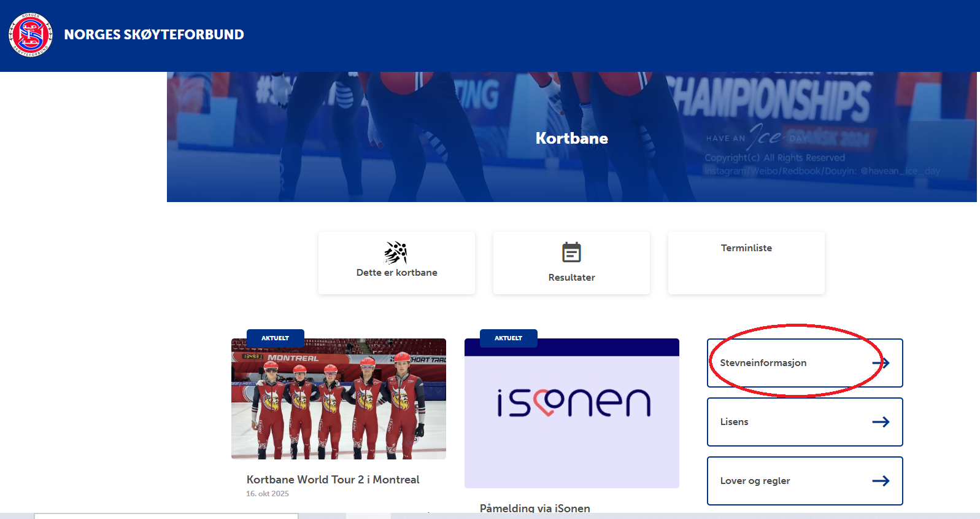Click the iSonen heart logo image
The image size is (980, 519).
click(572, 404)
